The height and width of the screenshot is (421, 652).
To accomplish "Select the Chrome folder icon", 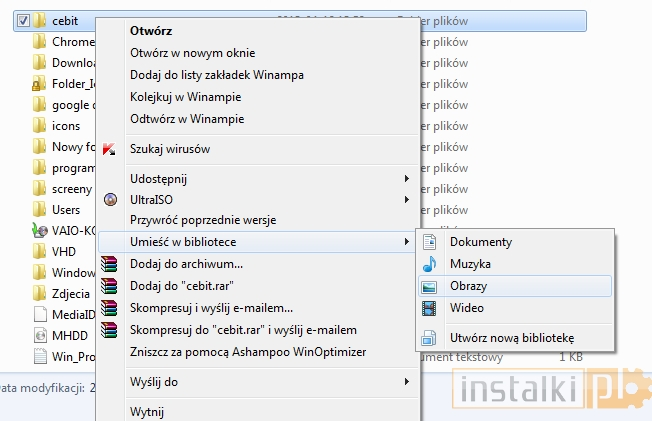I will click(x=39, y=42).
